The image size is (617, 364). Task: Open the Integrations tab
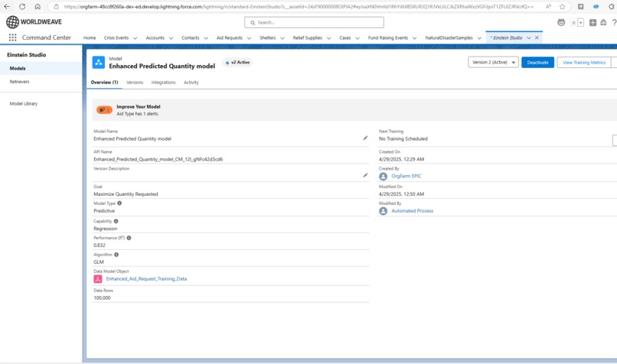point(163,83)
